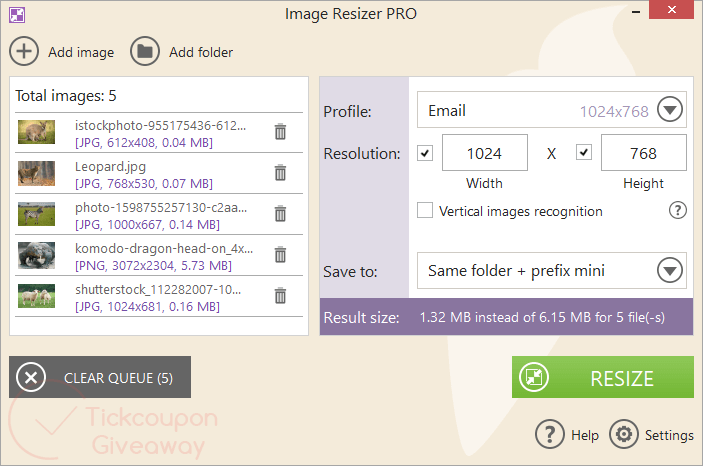Expand the Profile dropdown arrow
The image size is (703, 466).
[670, 109]
